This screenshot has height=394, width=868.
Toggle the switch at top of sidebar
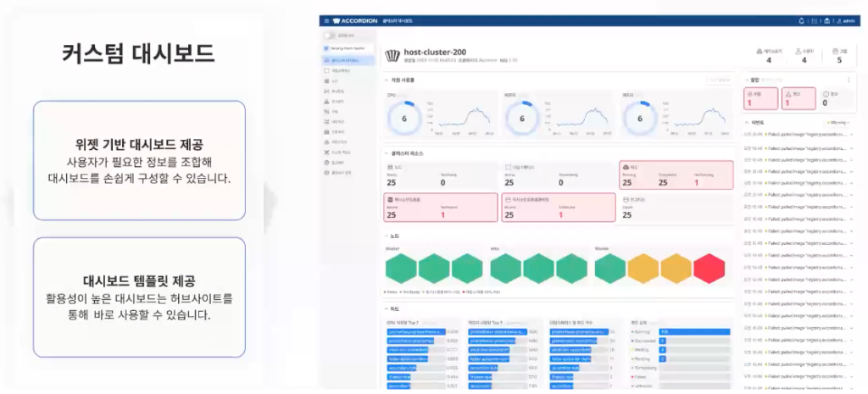(331, 36)
